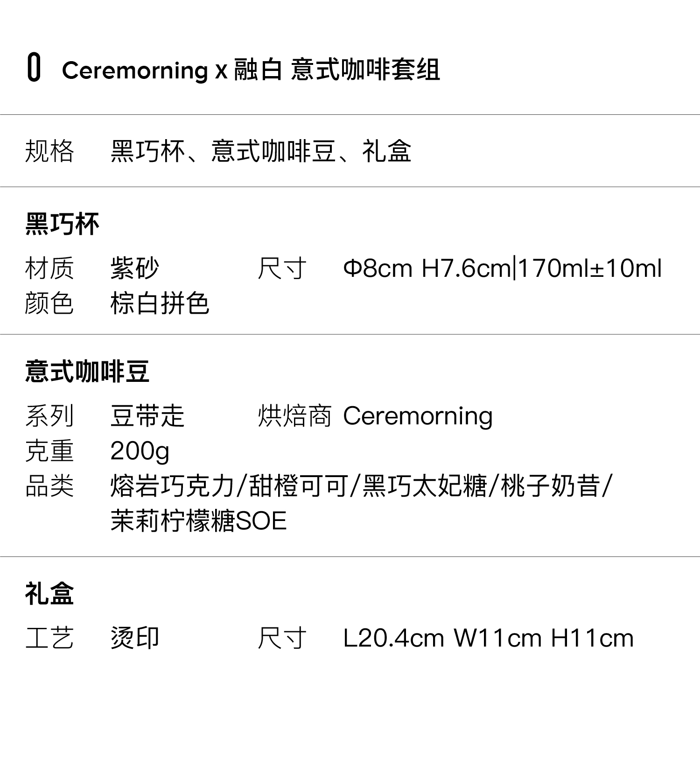The image size is (700, 760).
Task: Click the 烫印 craft value
Action: (x=134, y=638)
